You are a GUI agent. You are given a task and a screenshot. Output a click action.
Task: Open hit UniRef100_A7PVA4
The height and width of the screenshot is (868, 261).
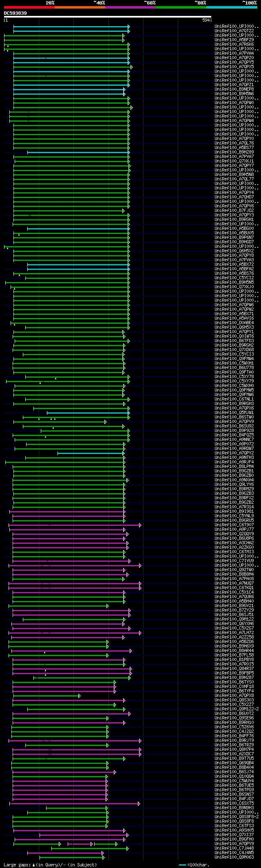pyautogui.click(x=234, y=53)
